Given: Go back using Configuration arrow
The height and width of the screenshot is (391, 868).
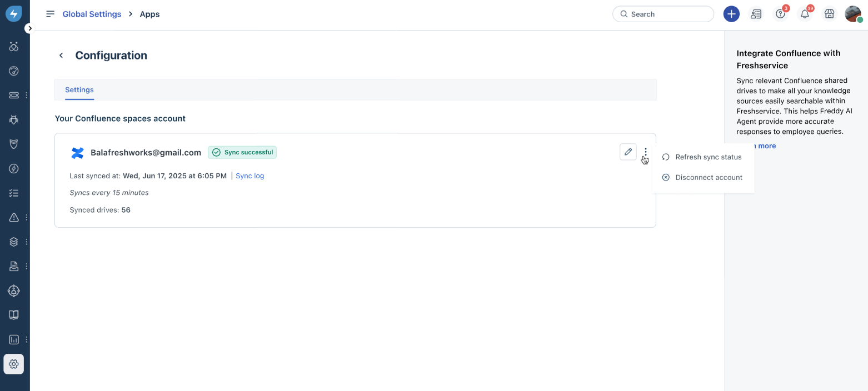Looking at the screenshot, I should (61, 55).
